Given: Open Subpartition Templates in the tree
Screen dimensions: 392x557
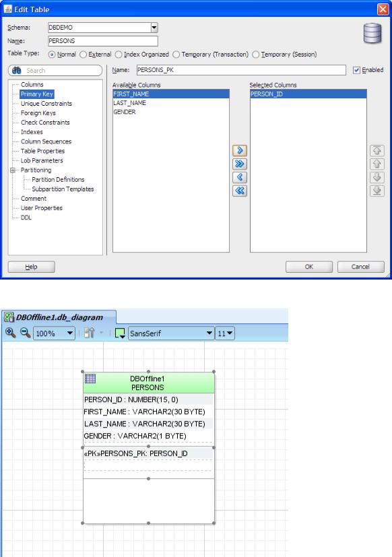Looking at the screenshot, I should [x=63, y=189].
